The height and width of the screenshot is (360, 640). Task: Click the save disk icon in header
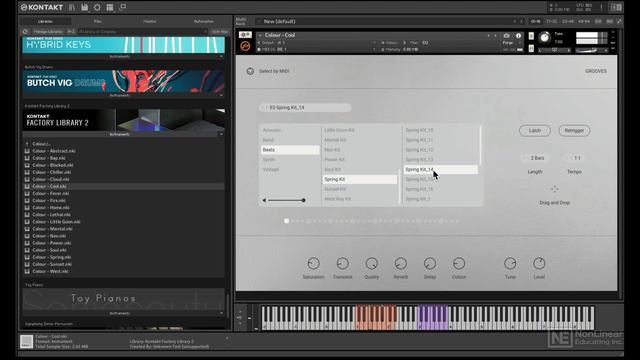(84, 7)
